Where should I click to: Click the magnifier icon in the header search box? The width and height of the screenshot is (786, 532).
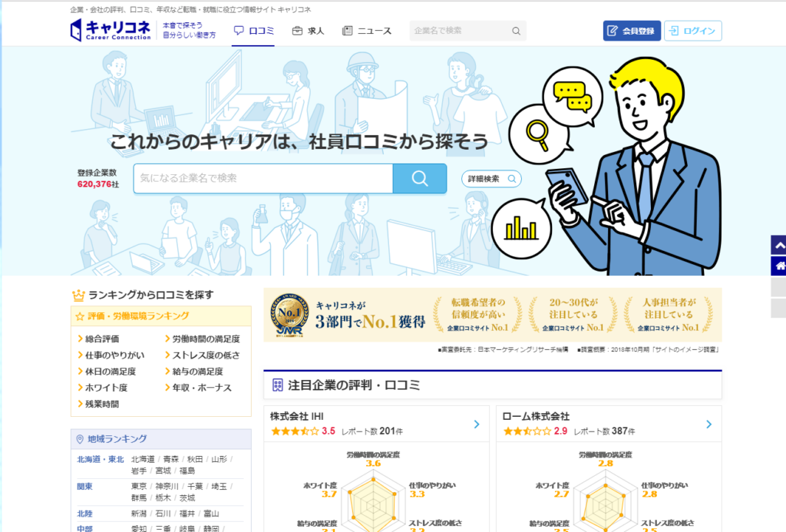click(x=517, y=31)
